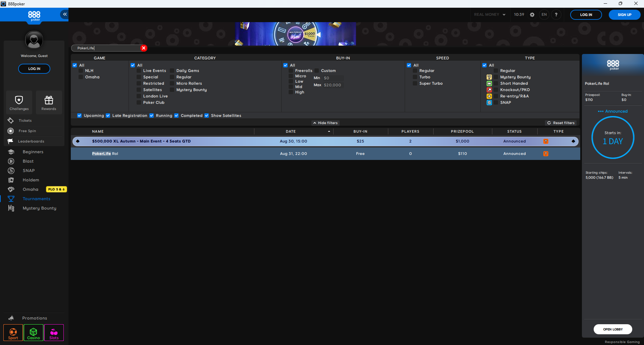This screenshot has width=644, height=345.
Task: Click tournament type icon in XL Autumn row
Action: (546, 141)
